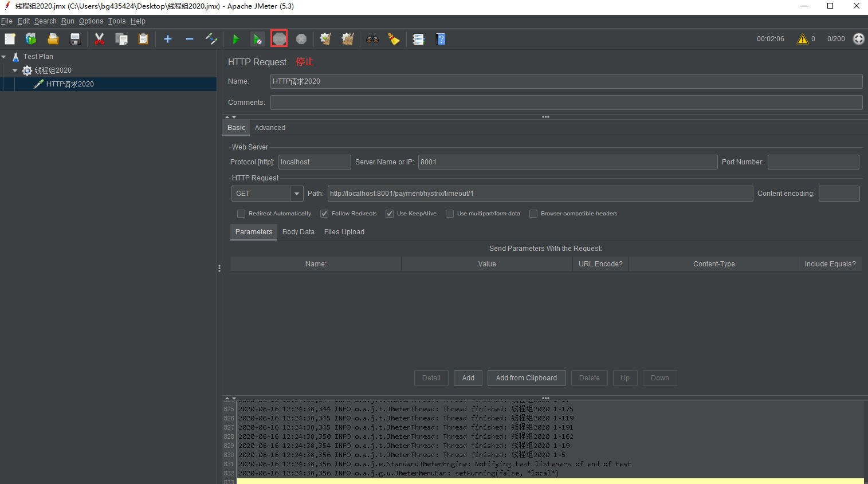
Task: Open the Help menu
Action: coord(138,21)
